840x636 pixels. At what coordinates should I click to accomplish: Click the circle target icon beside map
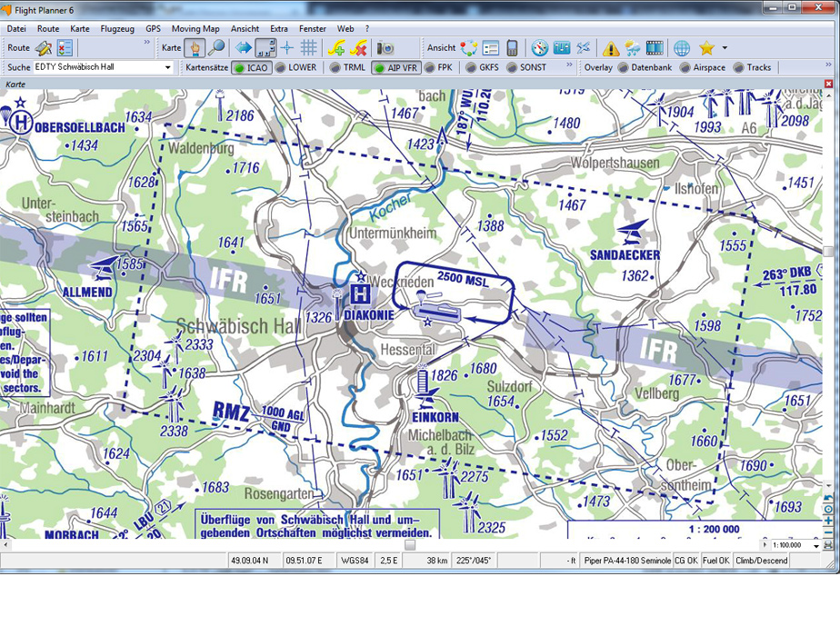pos(828,509)
